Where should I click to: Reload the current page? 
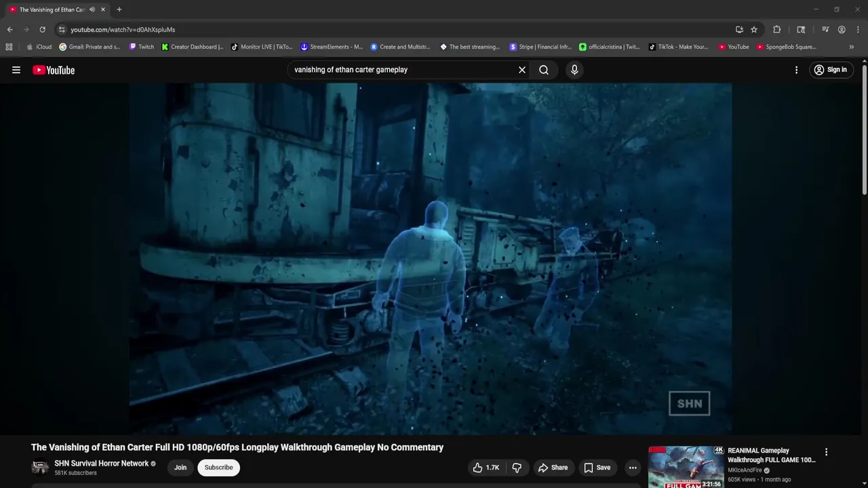[42, 30]
